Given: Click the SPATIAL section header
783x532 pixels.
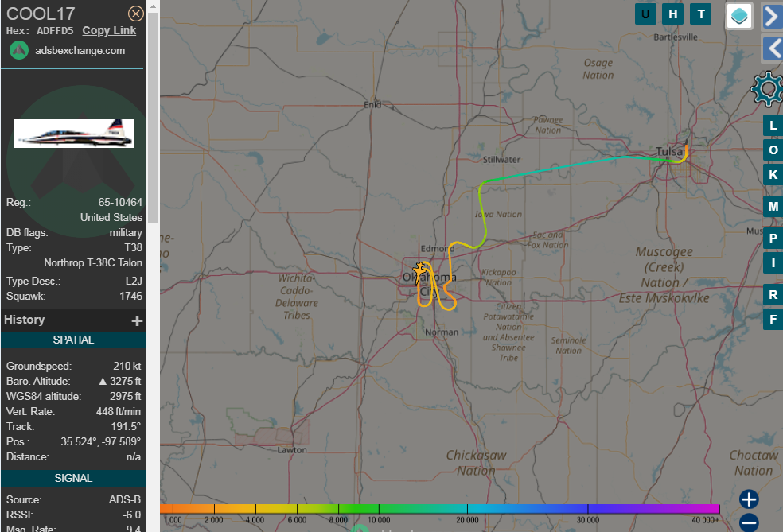Looking at the screenshot, I should [x=73, y=340].
